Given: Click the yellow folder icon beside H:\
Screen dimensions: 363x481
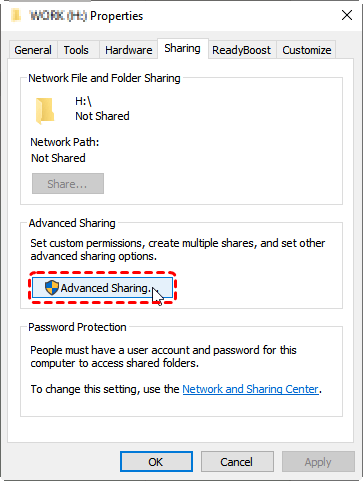Looking at the screenshot, I should tap(45, 111).
